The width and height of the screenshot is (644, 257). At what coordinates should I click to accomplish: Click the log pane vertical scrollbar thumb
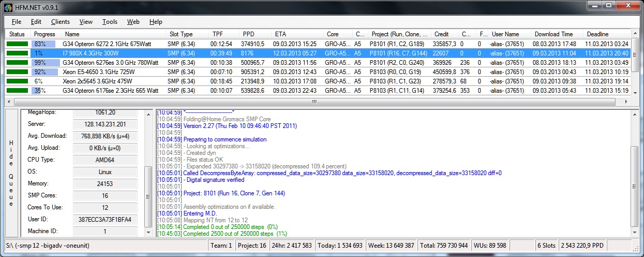(635, 185)
